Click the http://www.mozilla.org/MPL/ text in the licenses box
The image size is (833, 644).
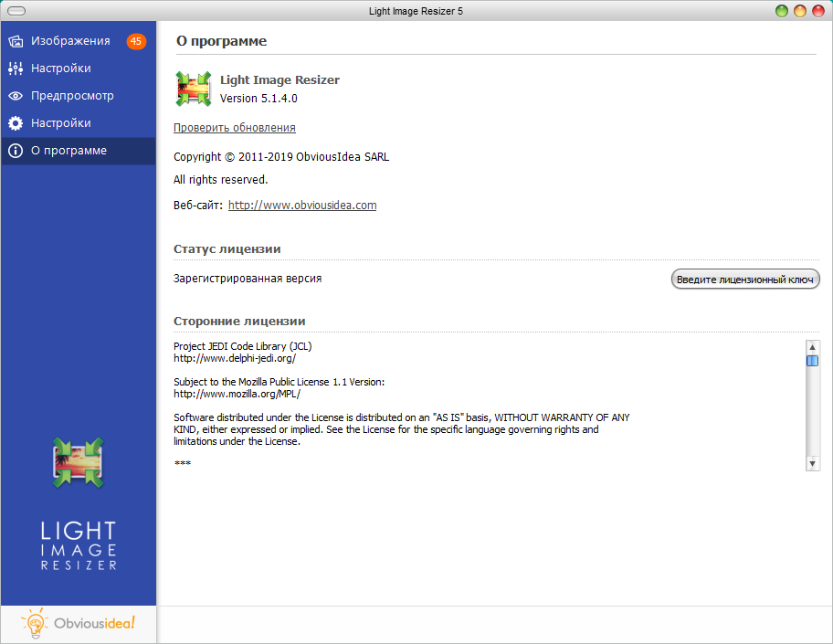click(237, 394)
